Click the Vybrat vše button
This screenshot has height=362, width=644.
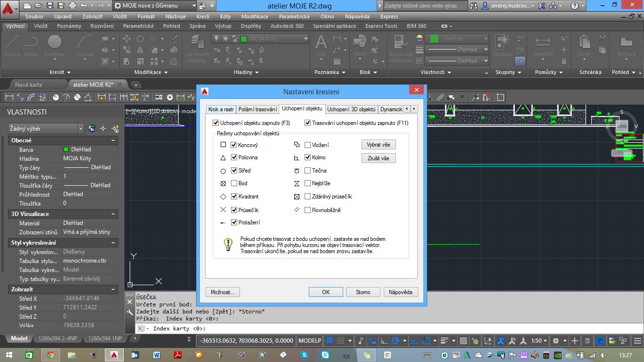pyautogui.click(x=379, y=145)
